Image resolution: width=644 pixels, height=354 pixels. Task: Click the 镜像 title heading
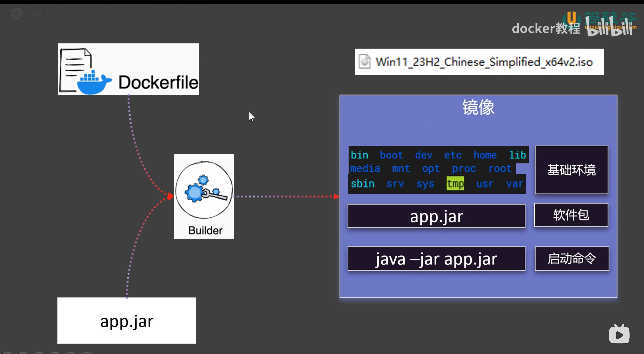478,107
